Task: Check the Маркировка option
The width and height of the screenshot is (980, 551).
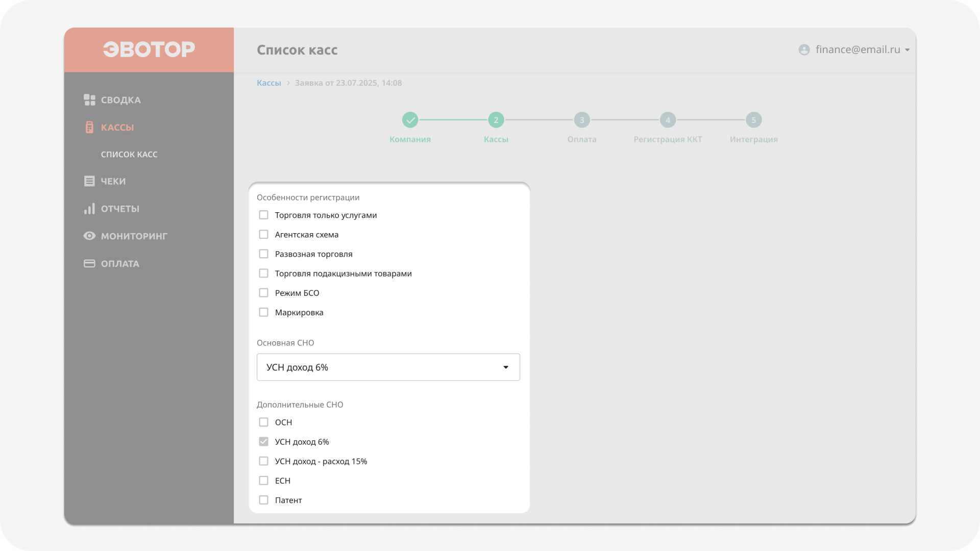Action: pos(263,312)
